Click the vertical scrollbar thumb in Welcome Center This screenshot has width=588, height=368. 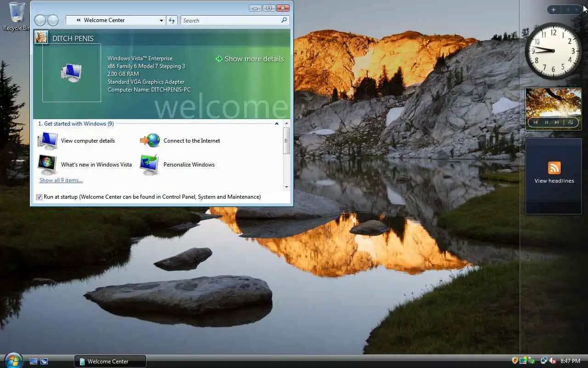pyautogui.click(x=287, y=141)
